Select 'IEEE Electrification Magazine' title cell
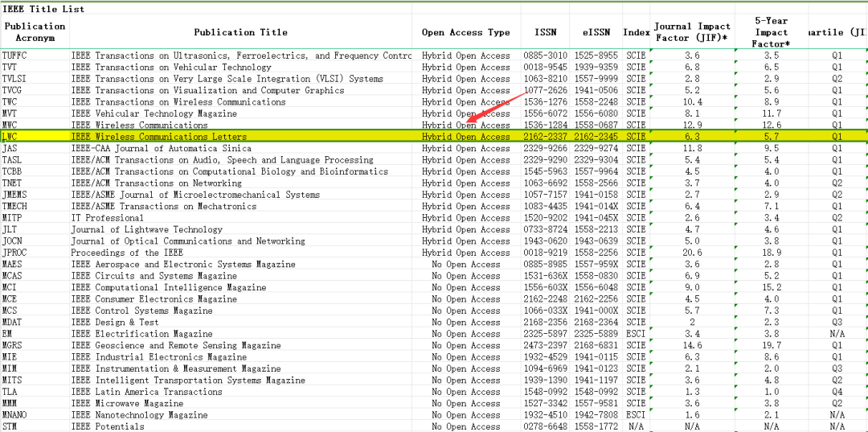The width and height of the screenshot is (868, 432). click(240, 334)
